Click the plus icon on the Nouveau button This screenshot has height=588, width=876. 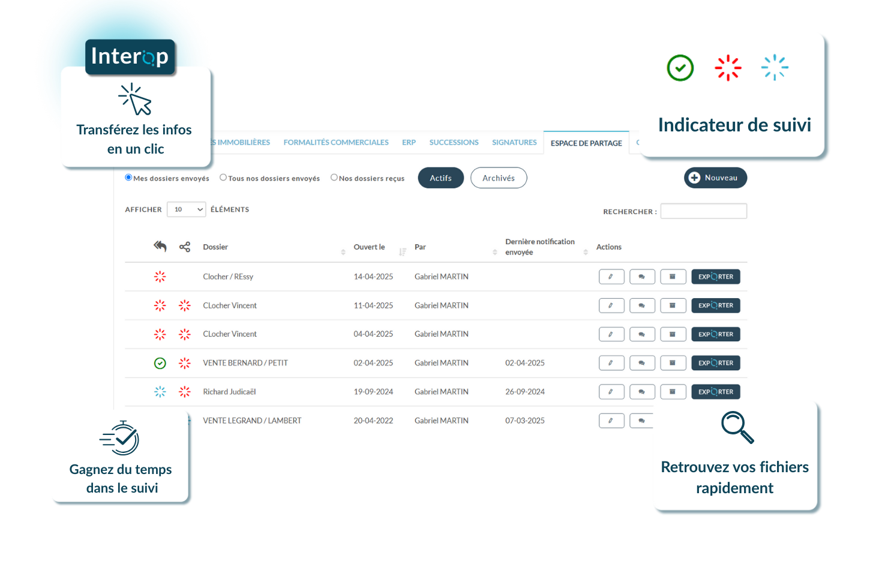[694, 178]
